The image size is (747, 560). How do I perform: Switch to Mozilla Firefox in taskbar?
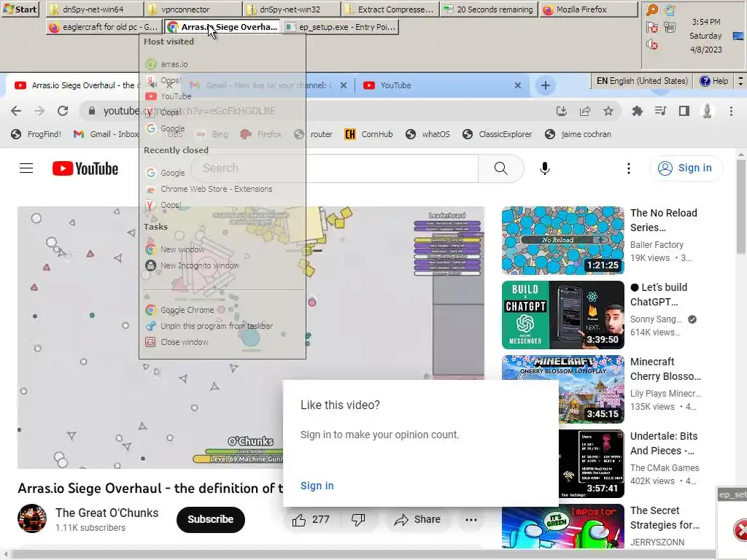(x=589, y=9)
